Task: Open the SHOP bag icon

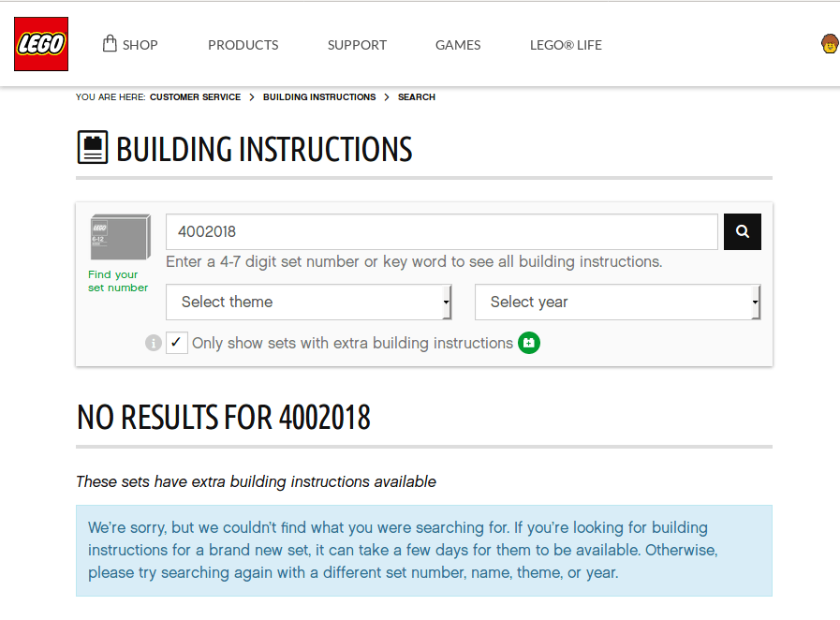Action: coord(110,43)
